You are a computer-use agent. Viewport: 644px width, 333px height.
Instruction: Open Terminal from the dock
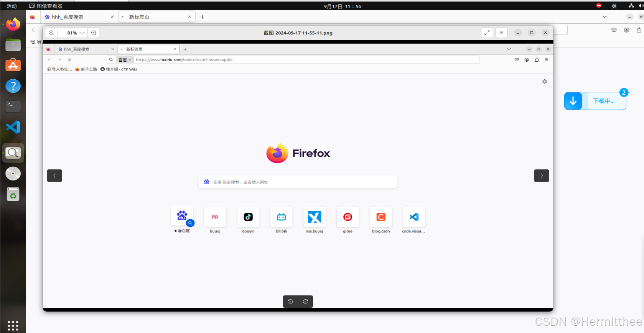[13, 107]
